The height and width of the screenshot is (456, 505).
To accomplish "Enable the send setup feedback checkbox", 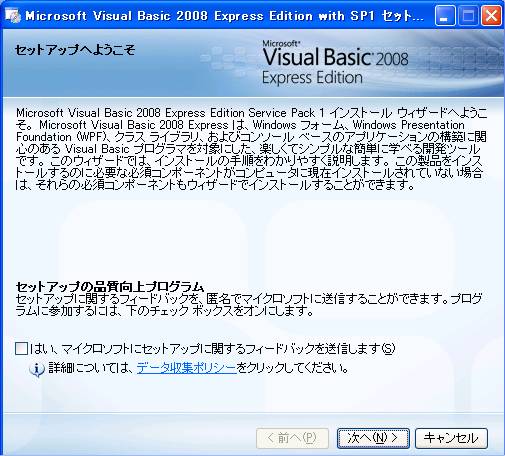I will click(x=21, y=349).
